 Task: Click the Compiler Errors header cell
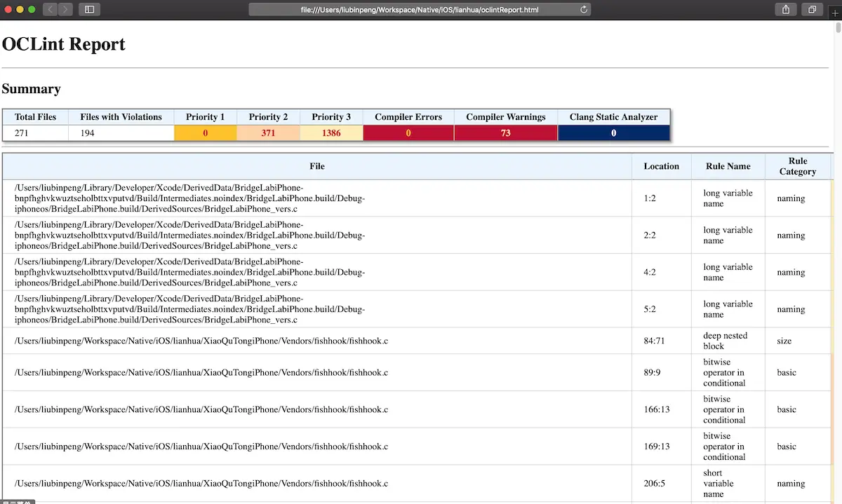(x=408, y=117)
